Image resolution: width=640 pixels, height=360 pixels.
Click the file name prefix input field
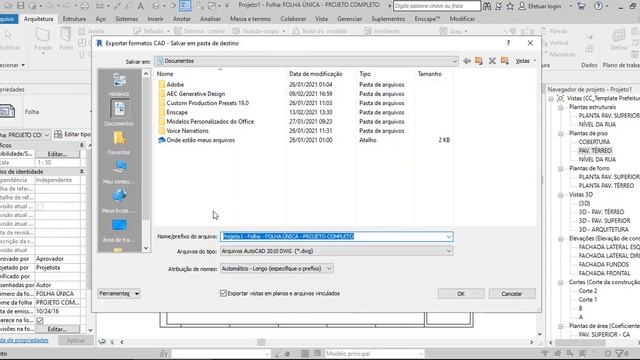click(x=333, y=237)
